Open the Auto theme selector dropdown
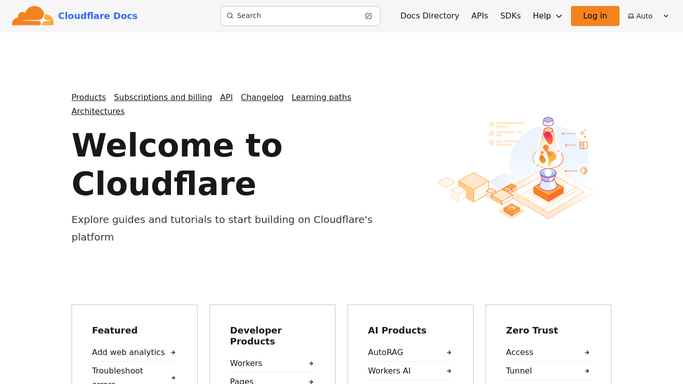This screenshot has width=683, height=384. tap(648, 16)
